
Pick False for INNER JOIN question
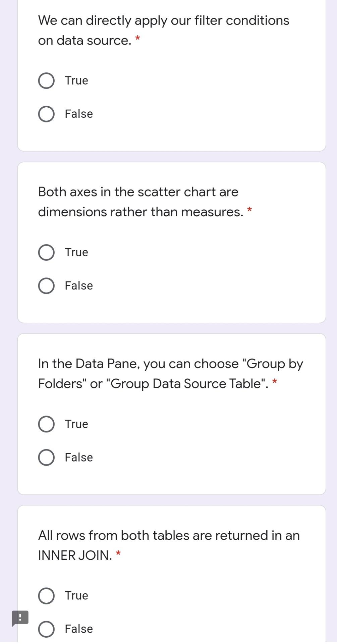coord(46,629)
